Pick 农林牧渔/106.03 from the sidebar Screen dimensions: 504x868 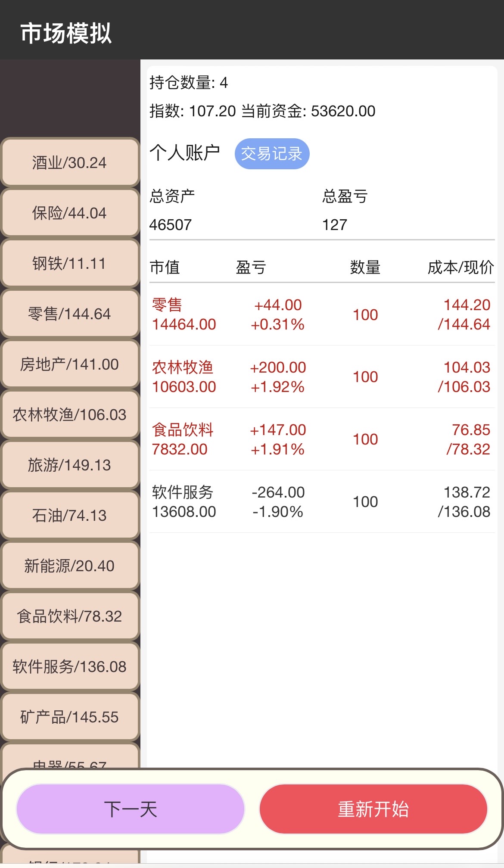pos(69,414)
